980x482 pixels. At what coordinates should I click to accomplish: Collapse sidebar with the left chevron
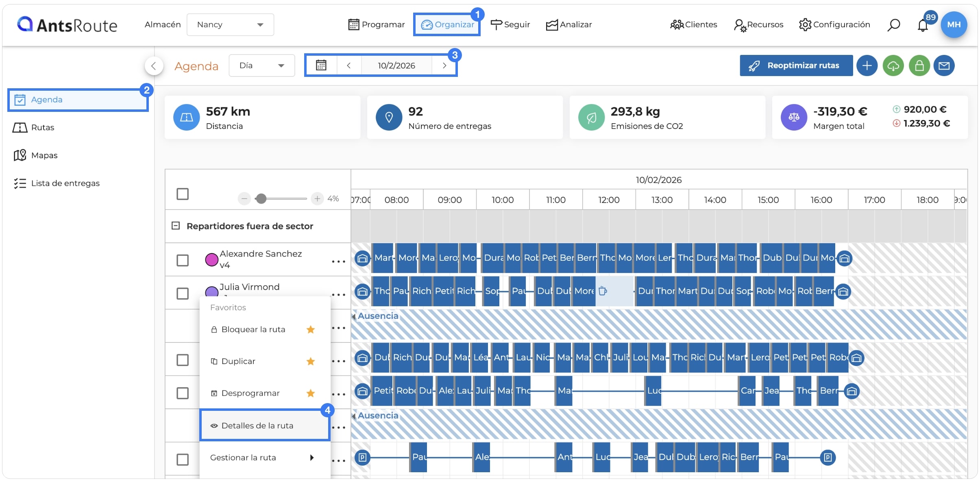[154, 65]
